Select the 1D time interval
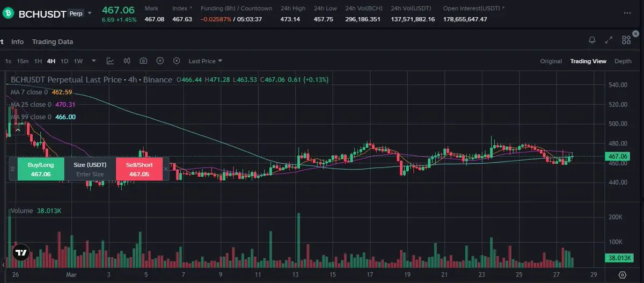Screen dimensions: 644x283 coord(64,61)
